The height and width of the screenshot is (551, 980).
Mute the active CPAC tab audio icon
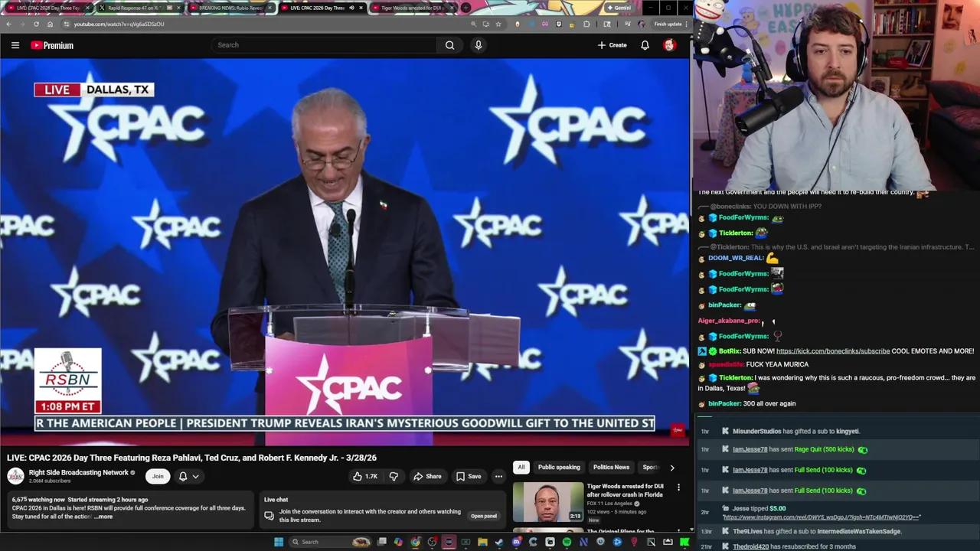(351, 8)
